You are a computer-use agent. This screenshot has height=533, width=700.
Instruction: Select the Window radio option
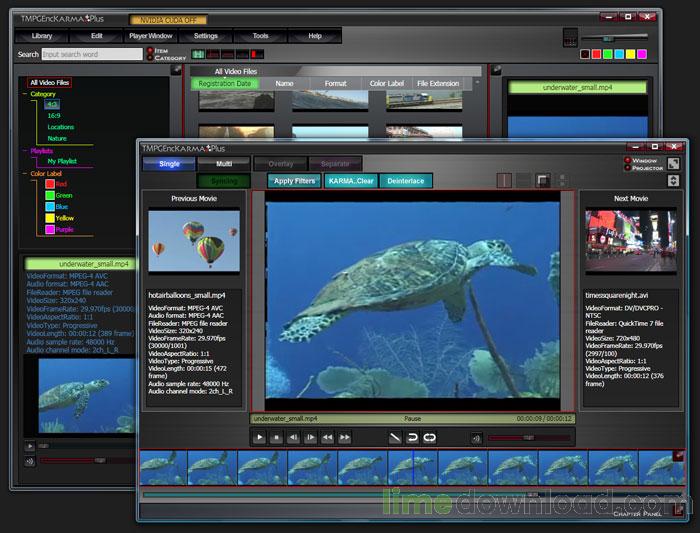(x=627, y=160)
